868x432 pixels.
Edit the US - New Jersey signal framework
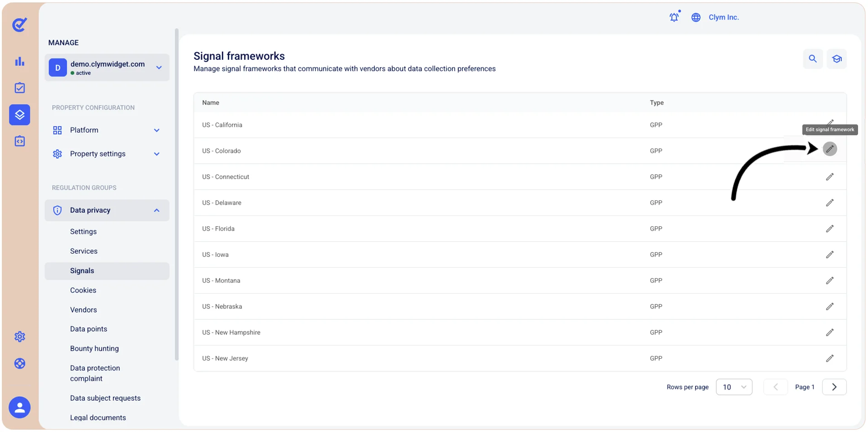pyautogui.click(x=830, y=358)
